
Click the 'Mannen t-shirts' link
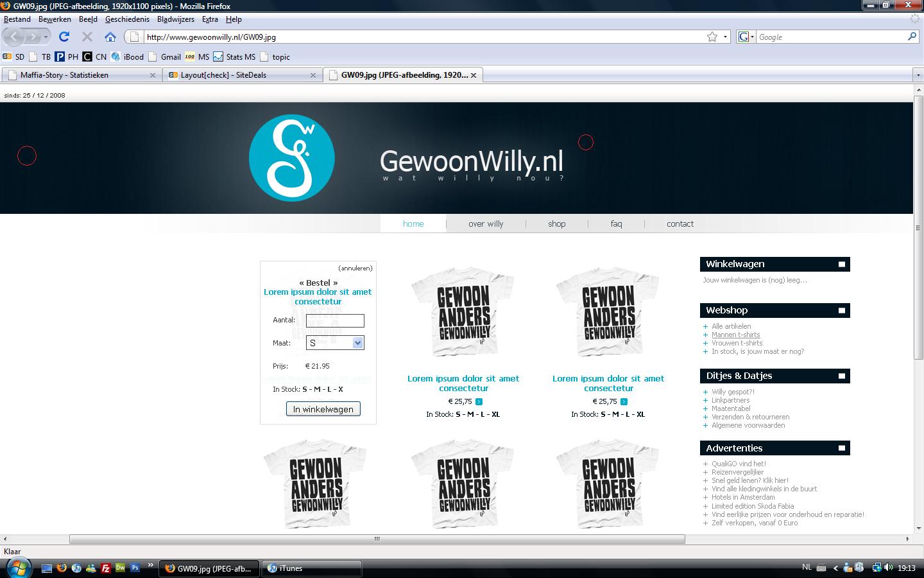tap(736, 335)
